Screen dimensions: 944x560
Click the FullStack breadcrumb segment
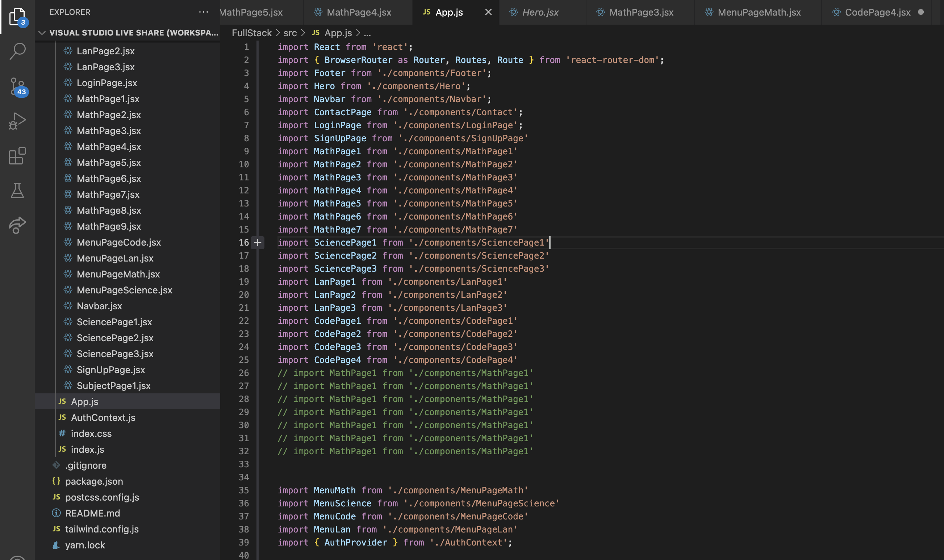[251, 33]
